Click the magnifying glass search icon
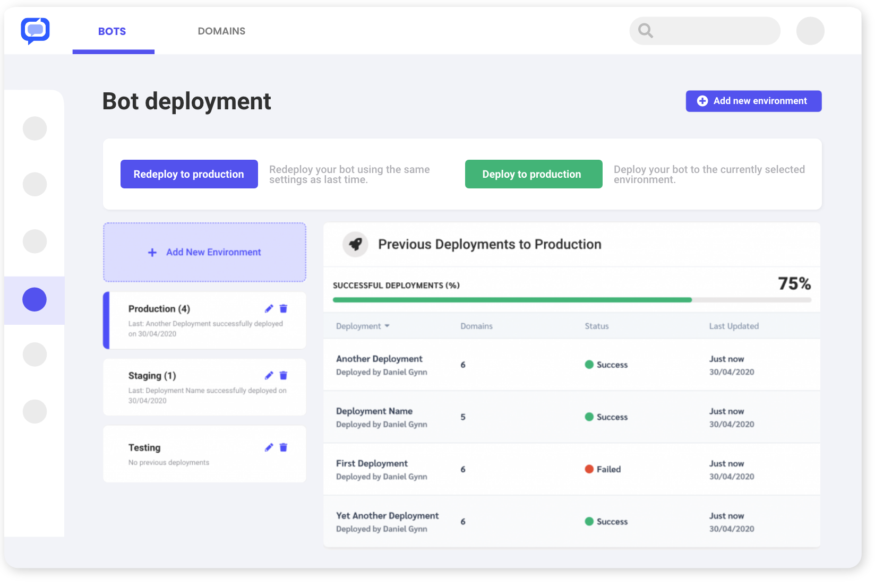This screenshot has height=588, width=875. (x=645, y=31)
